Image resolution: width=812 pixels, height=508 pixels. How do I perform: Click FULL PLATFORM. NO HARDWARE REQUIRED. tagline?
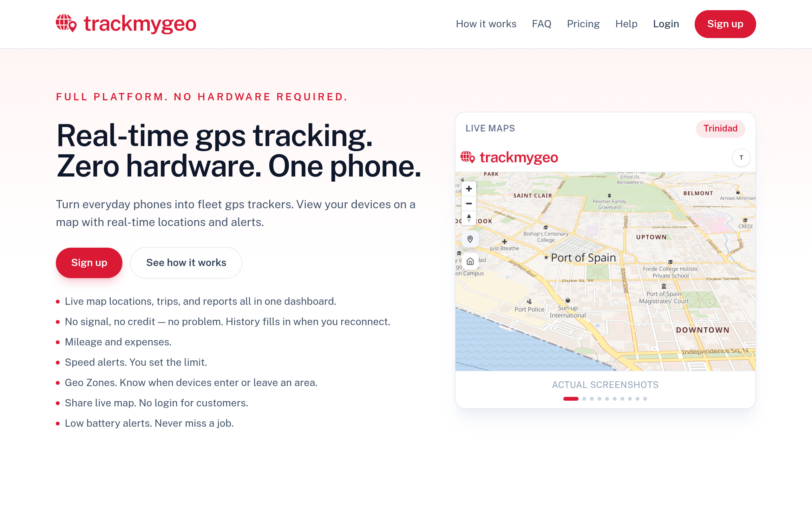coord(202,97)
